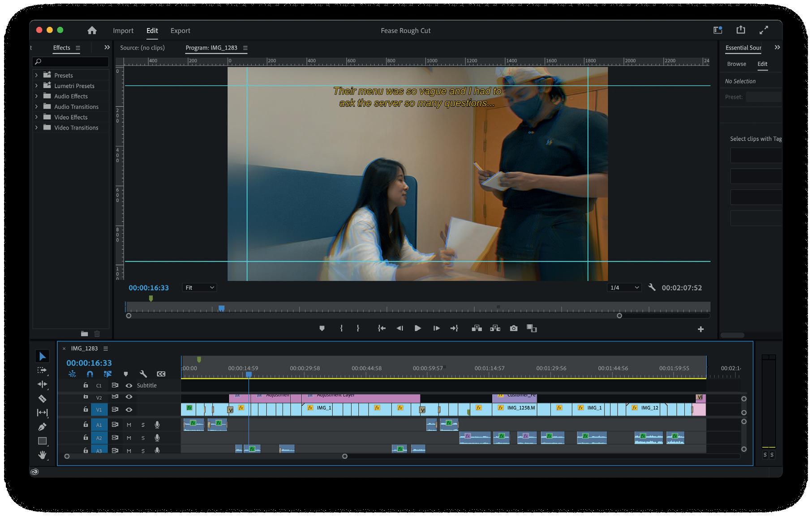Select the Pen tool

pyautogui.click(x=42, y=426)
